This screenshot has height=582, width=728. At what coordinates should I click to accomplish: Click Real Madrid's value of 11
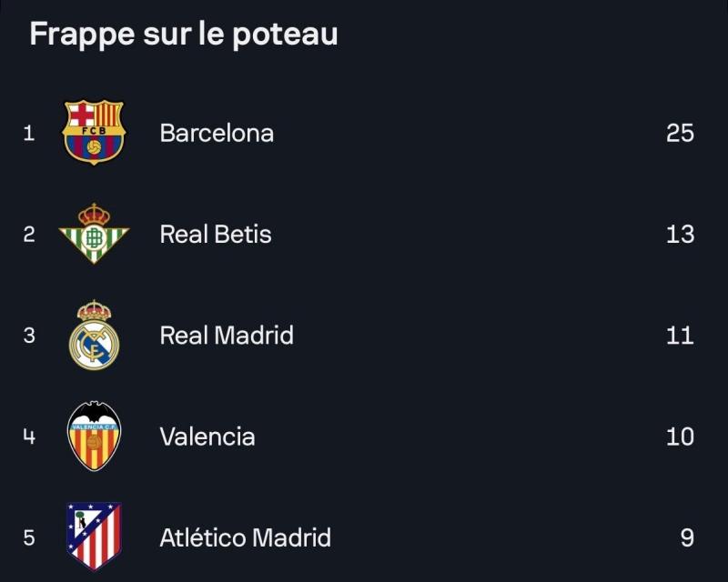pos(680,336)
